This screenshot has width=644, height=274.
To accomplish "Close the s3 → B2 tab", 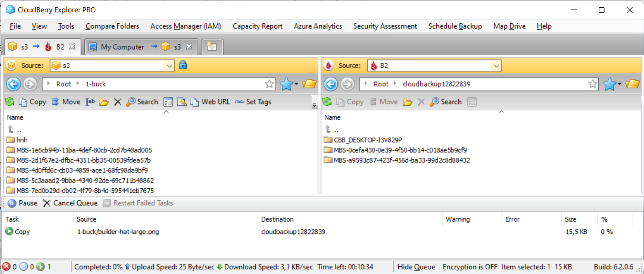I will pyautogui.click(x=72, y=47).
